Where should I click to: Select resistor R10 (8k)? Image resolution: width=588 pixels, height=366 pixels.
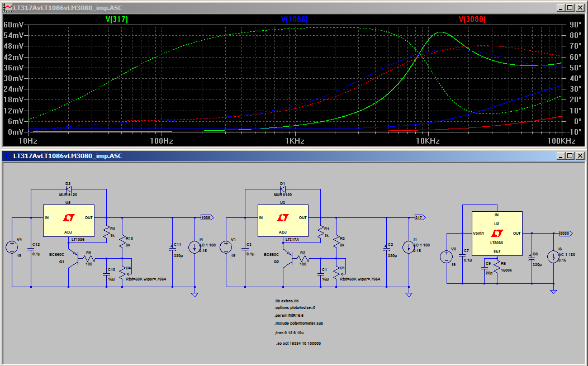pos(122,241)
